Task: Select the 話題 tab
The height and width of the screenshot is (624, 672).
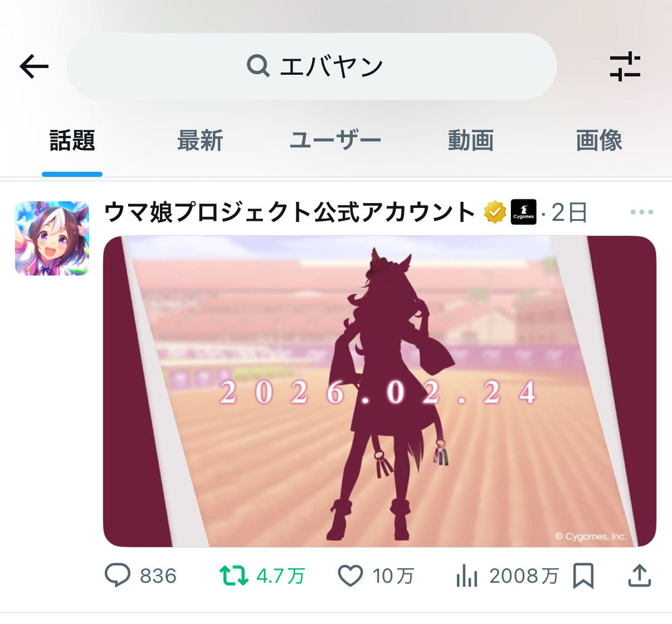Action: 72,141
